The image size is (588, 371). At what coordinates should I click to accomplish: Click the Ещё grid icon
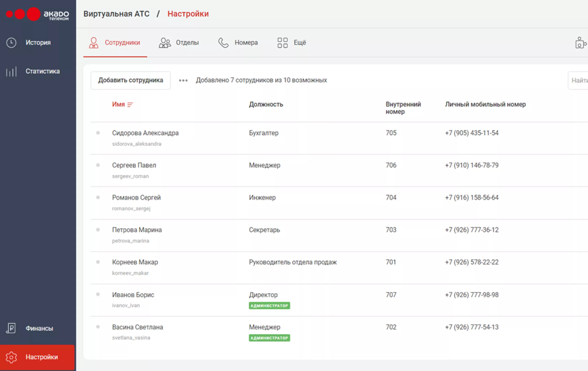[x=283, y=42]
